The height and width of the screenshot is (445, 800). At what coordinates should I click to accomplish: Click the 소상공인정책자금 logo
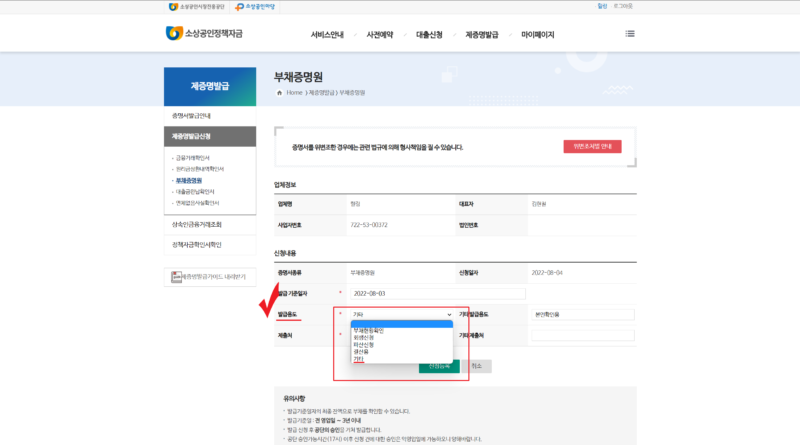pyautogui.click(x=204, y=34)
